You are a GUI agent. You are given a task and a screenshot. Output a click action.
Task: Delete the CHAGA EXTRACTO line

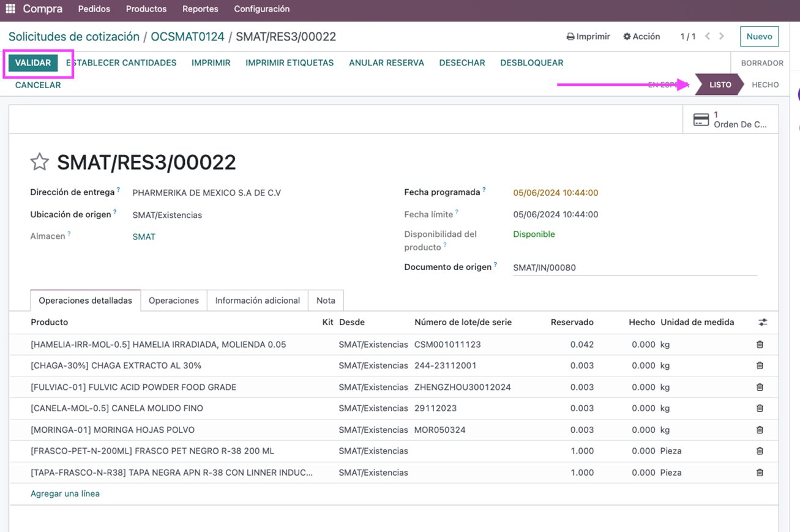click(x=760, y=365)
